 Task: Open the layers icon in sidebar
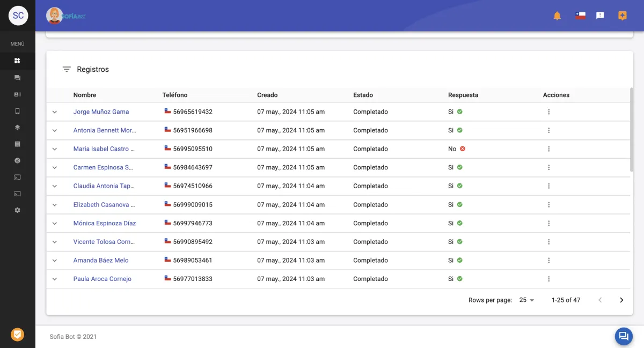pyautogui.click(x=17, y=128)
